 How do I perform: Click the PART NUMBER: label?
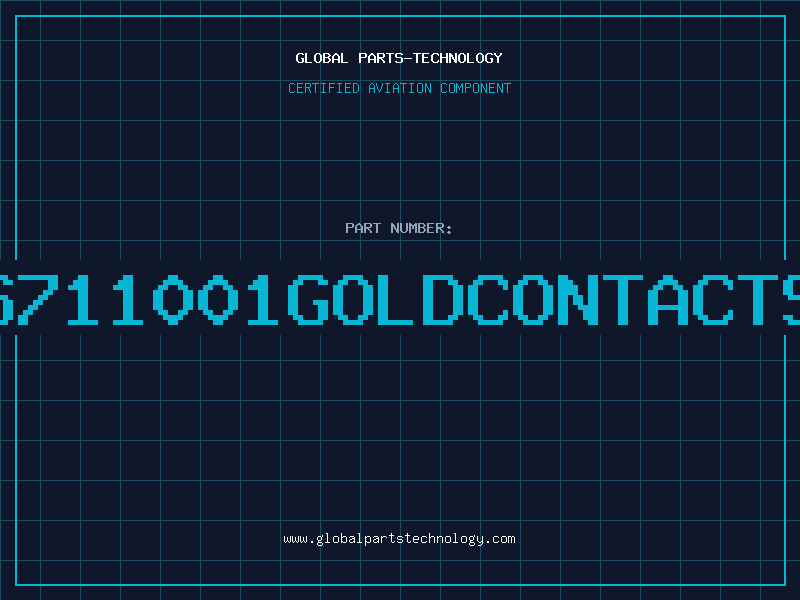click(x=399, y=228)
